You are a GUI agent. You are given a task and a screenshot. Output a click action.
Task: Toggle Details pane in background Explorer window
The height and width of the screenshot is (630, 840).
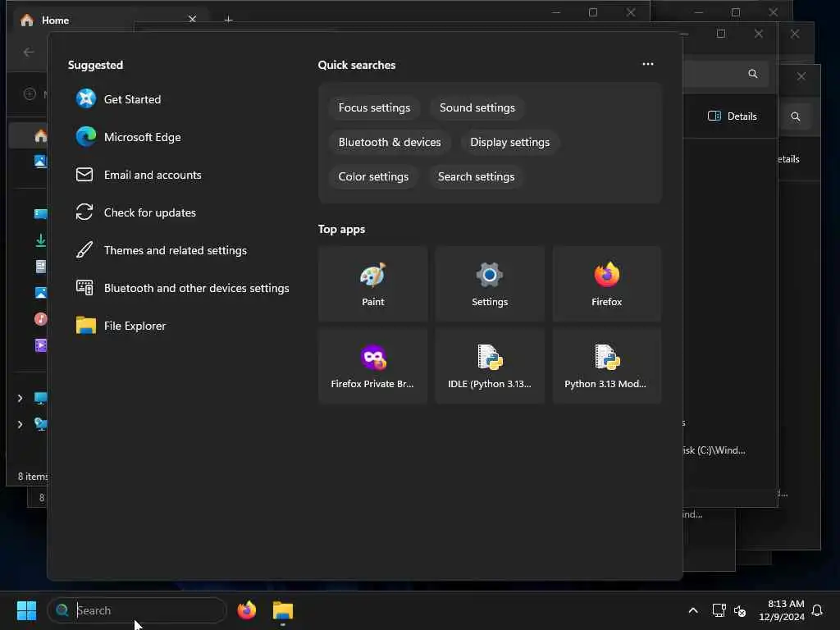pos(732,116)
